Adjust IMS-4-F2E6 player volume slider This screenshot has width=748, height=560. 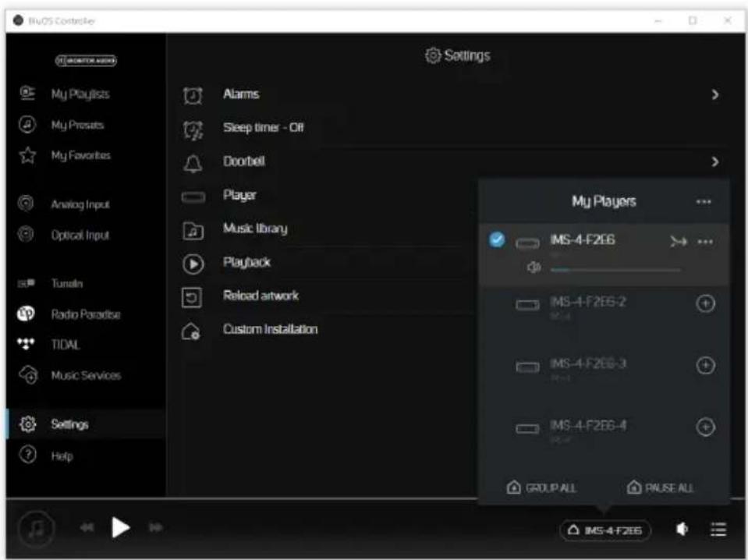coord(616,270)
